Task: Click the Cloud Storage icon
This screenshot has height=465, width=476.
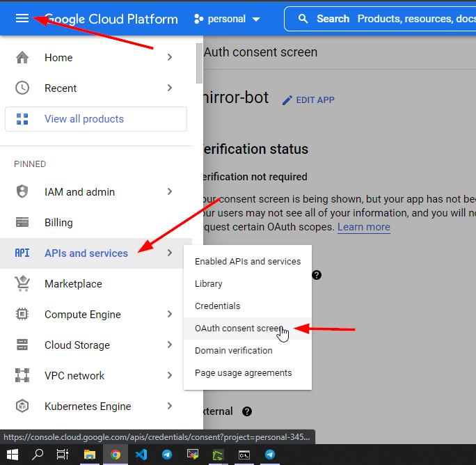Action: [x=22, y=345]
